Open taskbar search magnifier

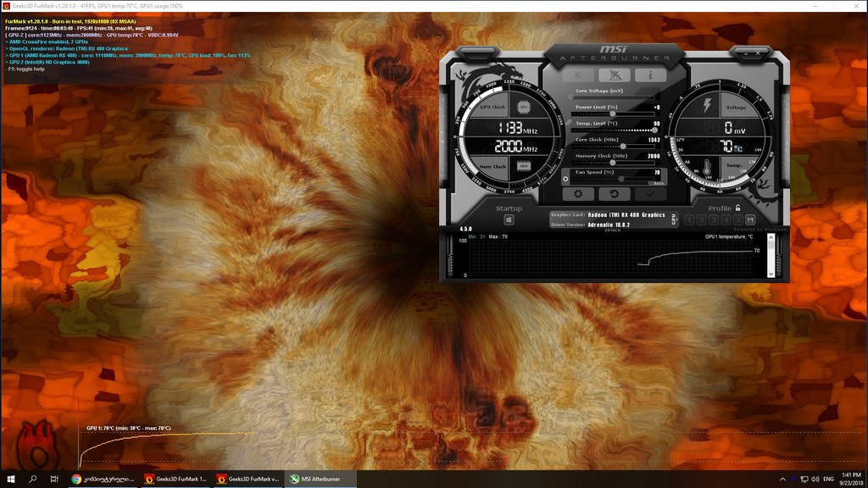pyautogui.click(x=33, y=480)
